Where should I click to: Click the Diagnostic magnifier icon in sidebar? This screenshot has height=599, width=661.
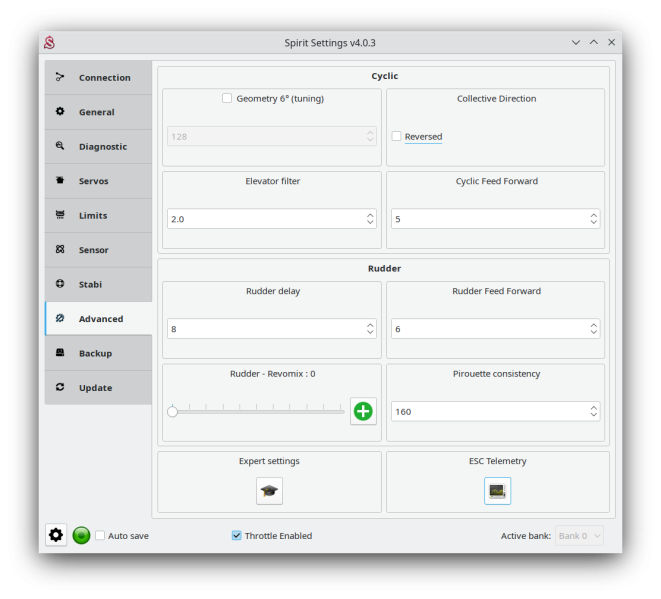coord(60,146)
